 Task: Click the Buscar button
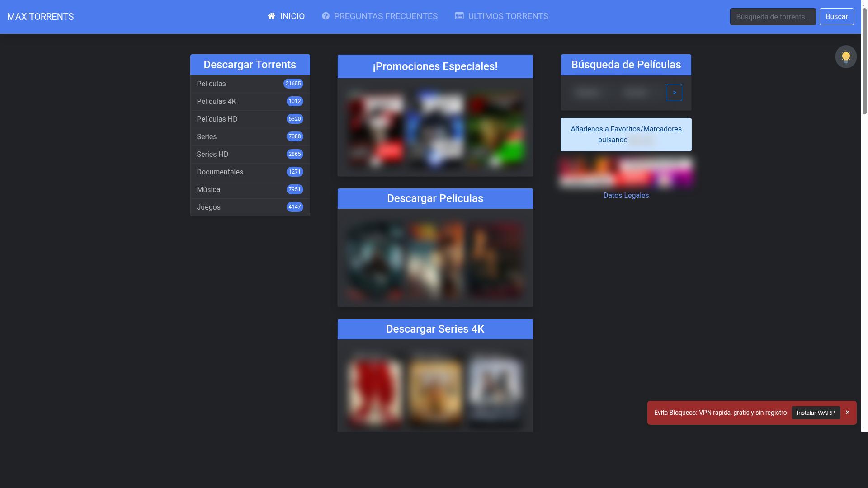836,17
